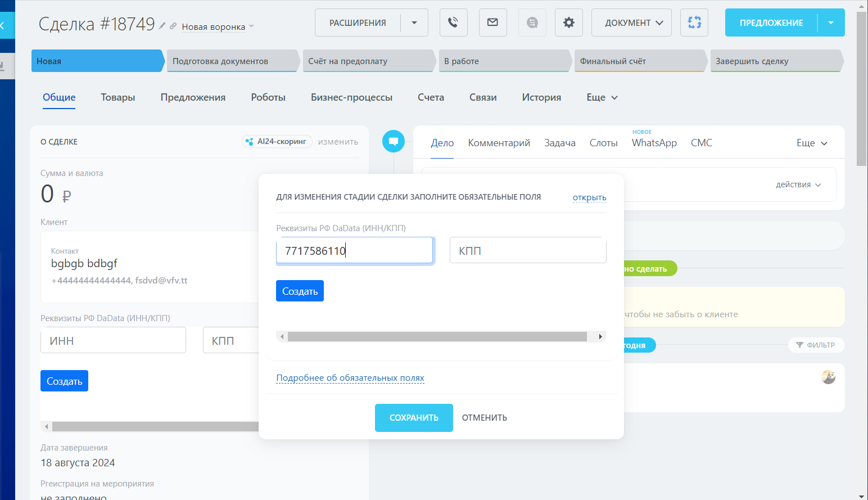Open the Бизнес-процессы tab

pos(351,97)
